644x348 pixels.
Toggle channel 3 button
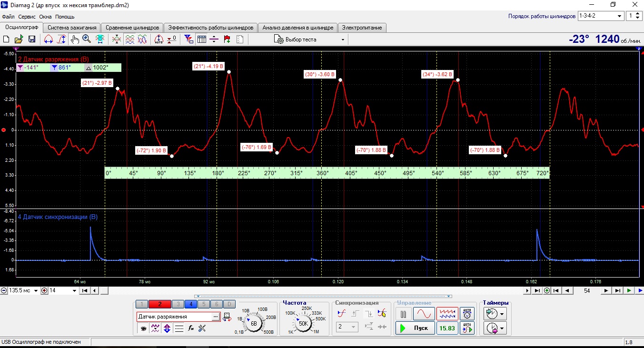(178, 304)
